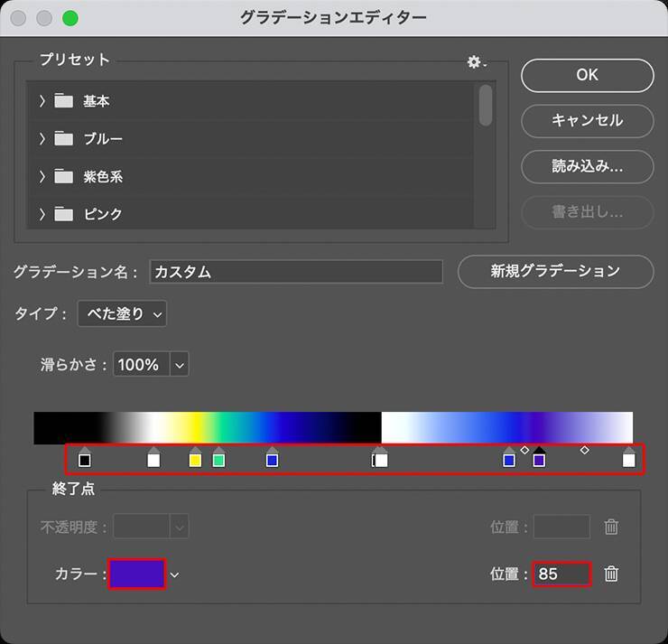Expand the 紫色系 preset folder
The height and width of the screenshot is (644, 668).
42,176
